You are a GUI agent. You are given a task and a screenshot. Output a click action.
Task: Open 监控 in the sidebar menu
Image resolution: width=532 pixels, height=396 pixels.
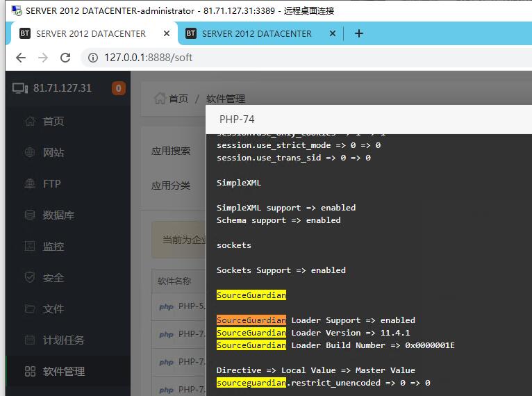click(x=53, y=246)
